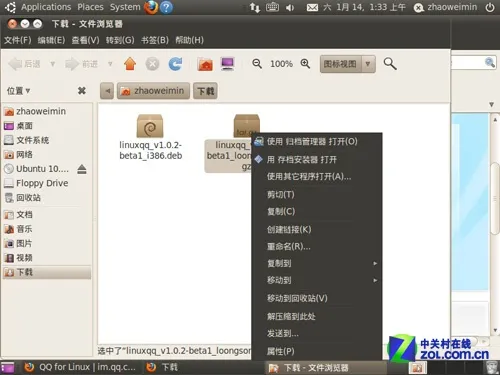Open the forward history dropdown arrow
The width and height of the screenshot is (500, 375).
tap(110, 64)
